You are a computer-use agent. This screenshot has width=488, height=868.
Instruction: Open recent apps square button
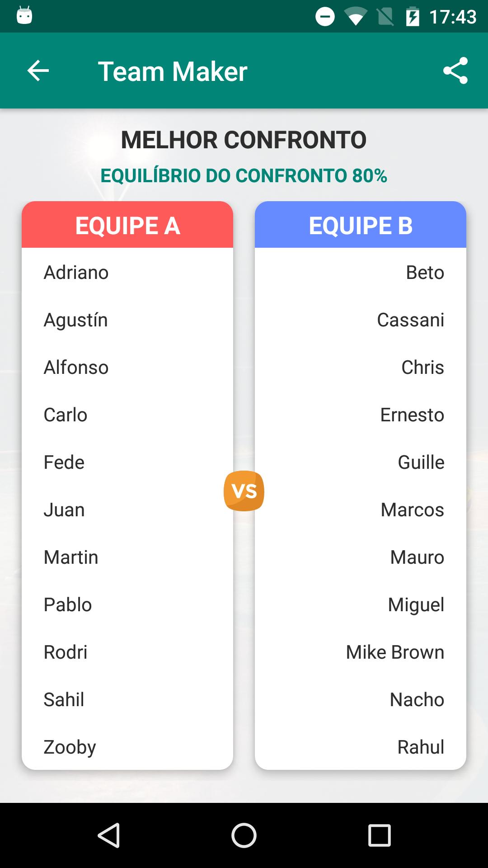point(380,835)
